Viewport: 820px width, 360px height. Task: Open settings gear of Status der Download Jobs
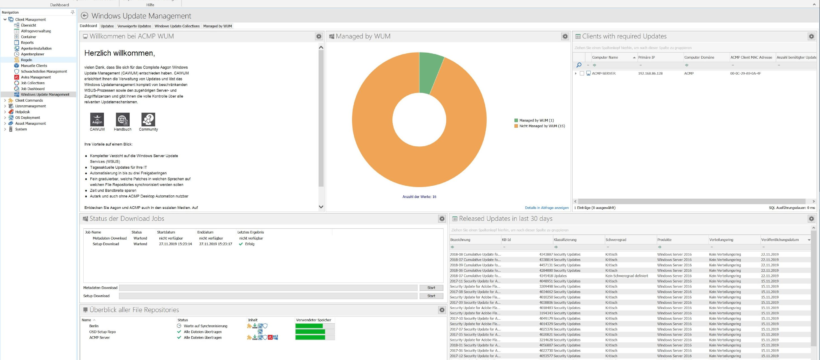[442, 219]
